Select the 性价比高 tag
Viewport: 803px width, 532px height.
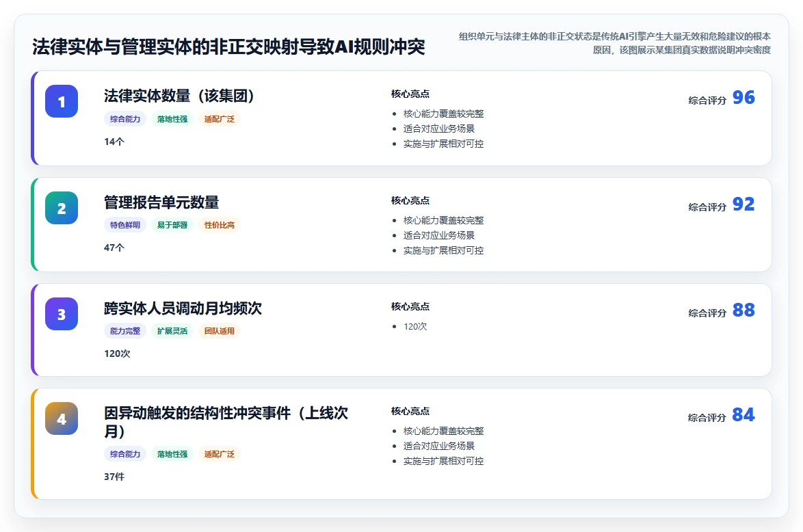coord(219,225)
